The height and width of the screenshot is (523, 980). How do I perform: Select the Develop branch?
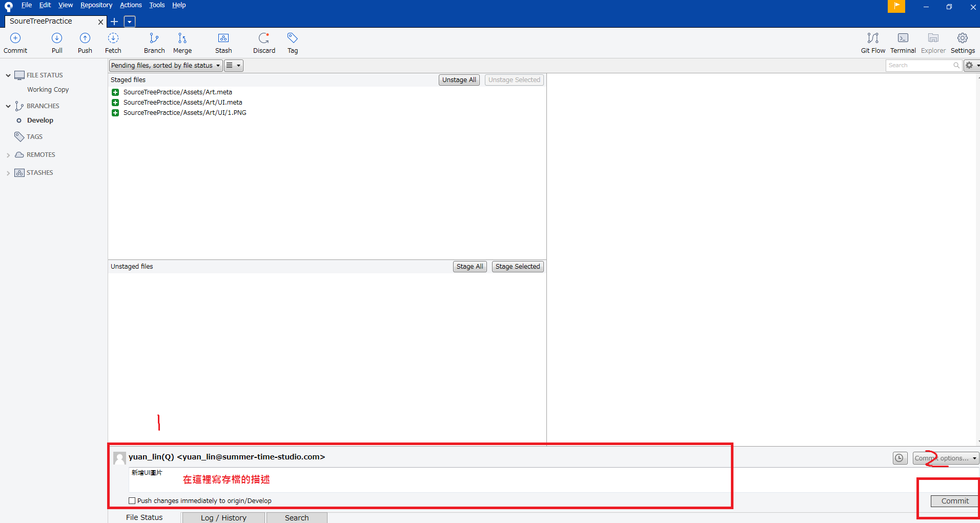[40, 120]
